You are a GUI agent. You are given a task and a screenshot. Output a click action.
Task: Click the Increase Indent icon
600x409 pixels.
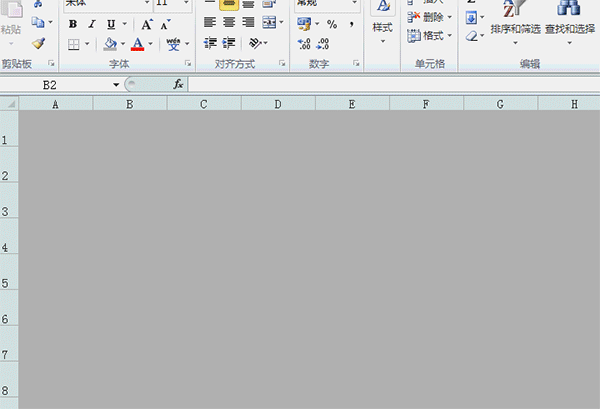(229, 43)
